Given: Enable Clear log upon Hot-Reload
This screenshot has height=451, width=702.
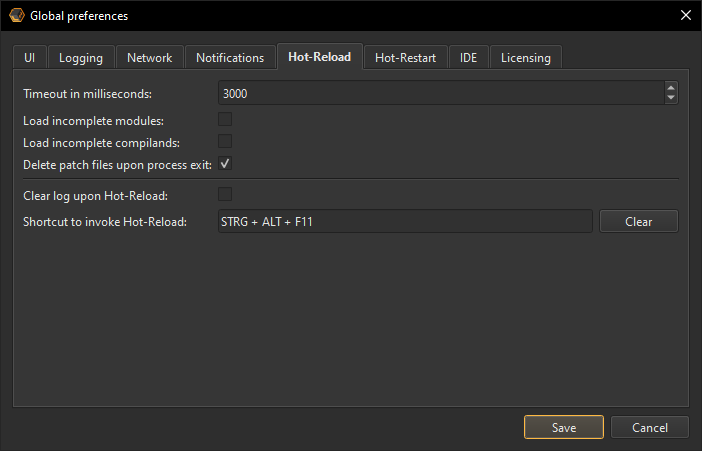Looking at the screenshot, I should pos(225,194).
